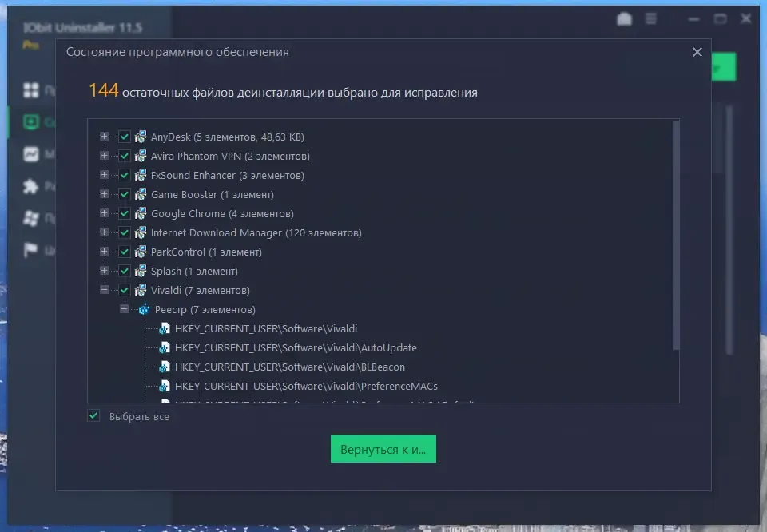The height and width of the screenshot is (532, 767).
Task: Click the toolbox icon in title bar
Action: click(625, 18)
